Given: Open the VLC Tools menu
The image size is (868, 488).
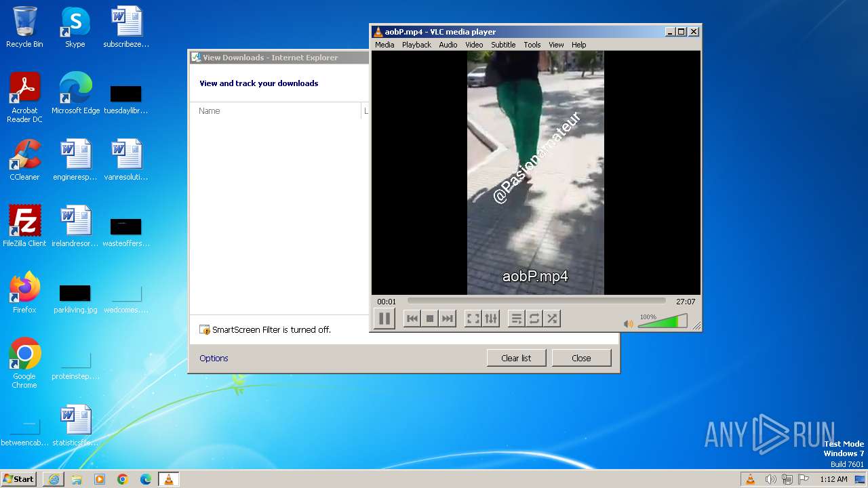Looking at the screenshot, I should point(532,45).
